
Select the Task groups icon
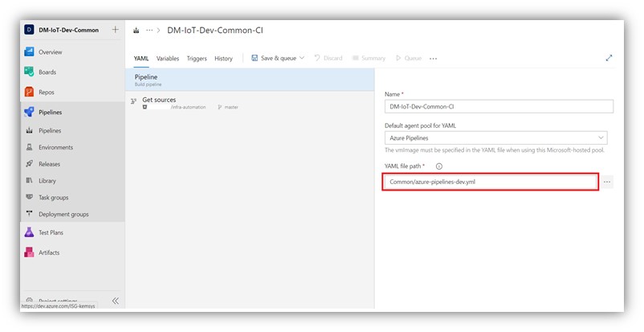29,197
